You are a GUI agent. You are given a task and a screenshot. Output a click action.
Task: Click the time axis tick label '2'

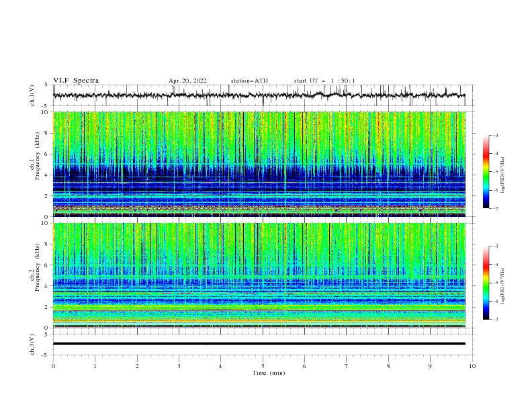point(137,366)
